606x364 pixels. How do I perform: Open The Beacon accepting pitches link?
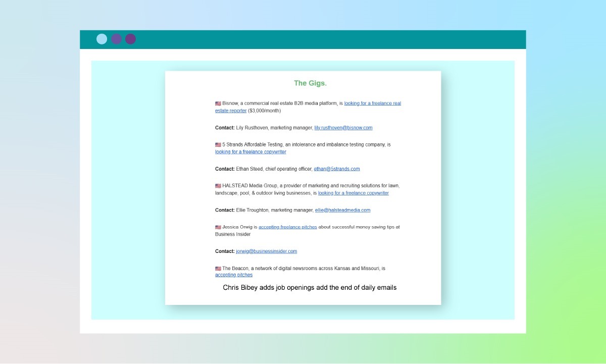coord(234,275)
